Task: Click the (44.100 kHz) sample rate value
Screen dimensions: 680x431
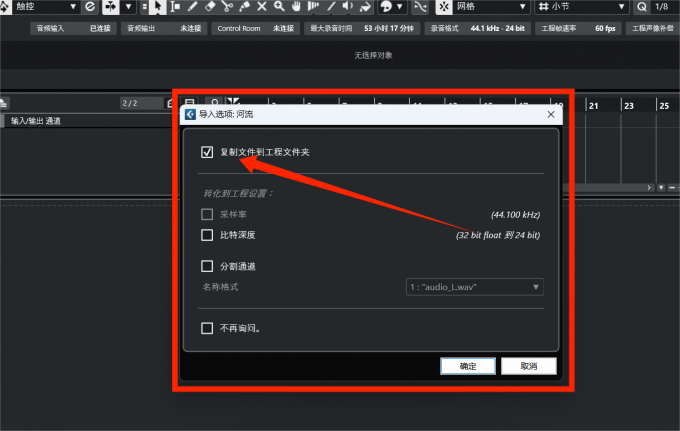Action: click(515, 215)
